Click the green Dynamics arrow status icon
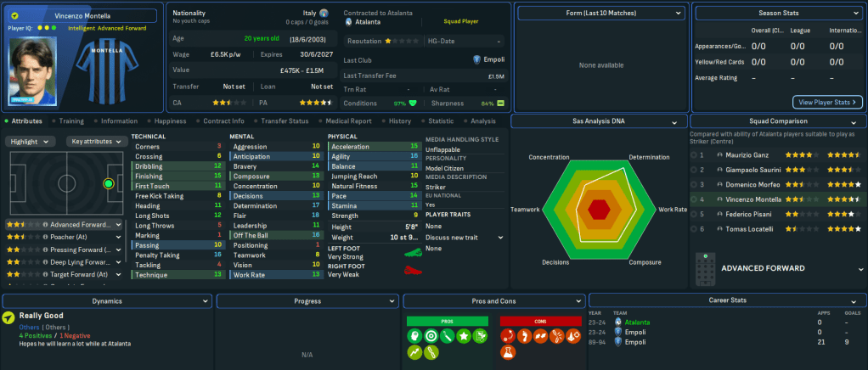 [8, 318]
